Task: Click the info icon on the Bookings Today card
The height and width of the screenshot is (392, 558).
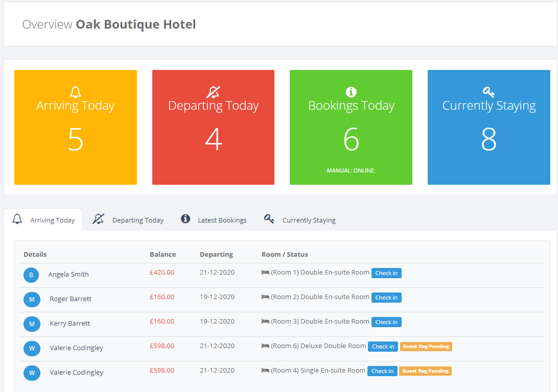Action: pos(351,92)
